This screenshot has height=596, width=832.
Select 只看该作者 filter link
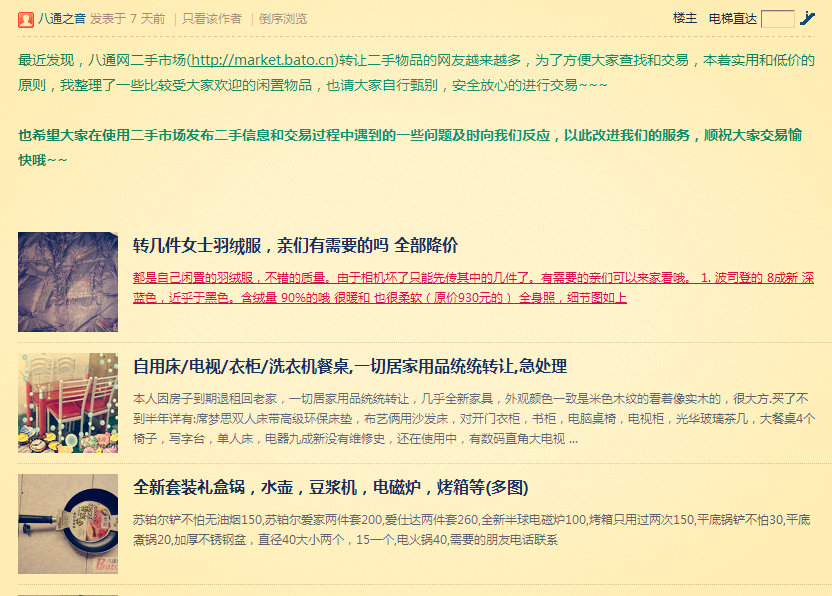(212, 19)
